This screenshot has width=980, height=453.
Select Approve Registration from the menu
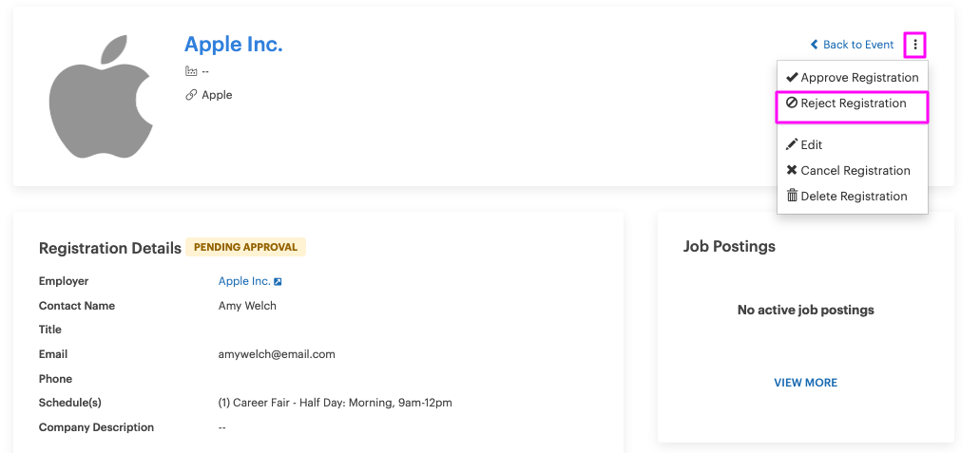pyautogui.click(x=853, y=78)
